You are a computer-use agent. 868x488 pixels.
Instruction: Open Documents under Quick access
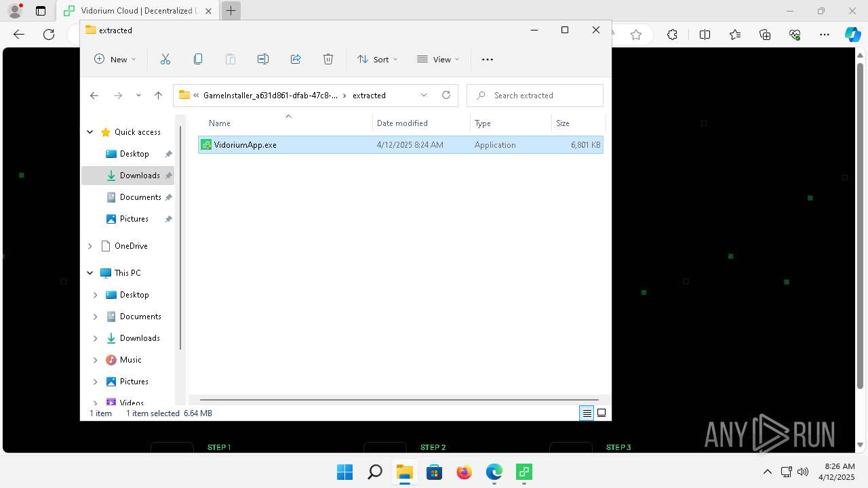coord(133,197)
